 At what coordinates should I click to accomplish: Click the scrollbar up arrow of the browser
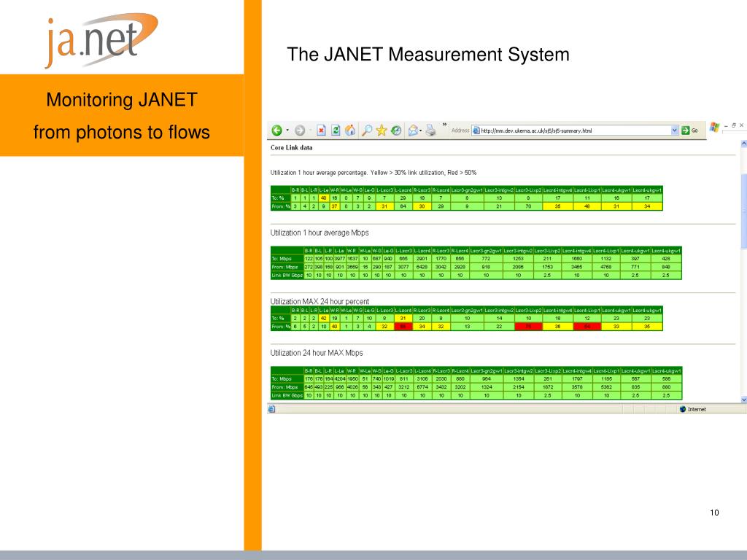coord(743,144)
